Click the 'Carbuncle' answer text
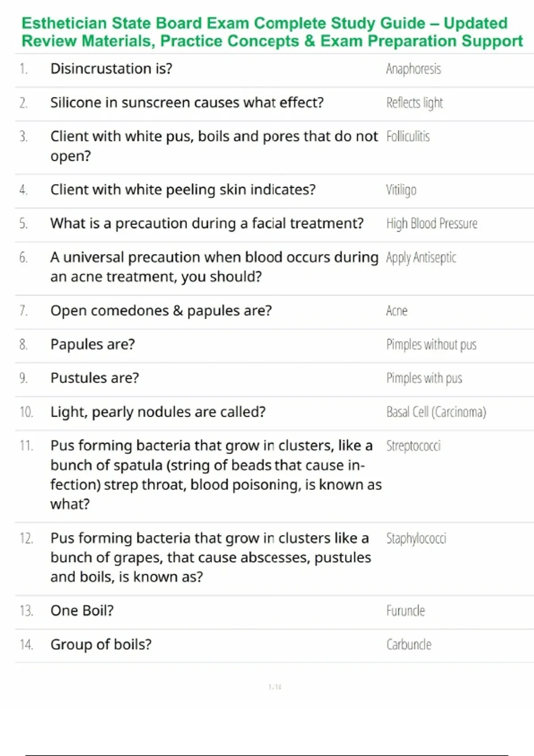The image size is (534, 756). [x=409, y=645]
